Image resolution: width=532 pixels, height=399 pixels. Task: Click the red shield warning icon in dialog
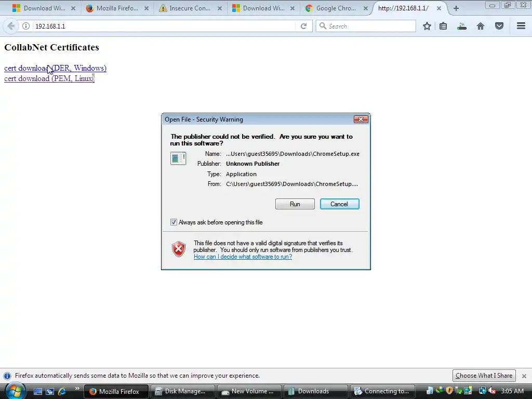(x=179, y=249)
